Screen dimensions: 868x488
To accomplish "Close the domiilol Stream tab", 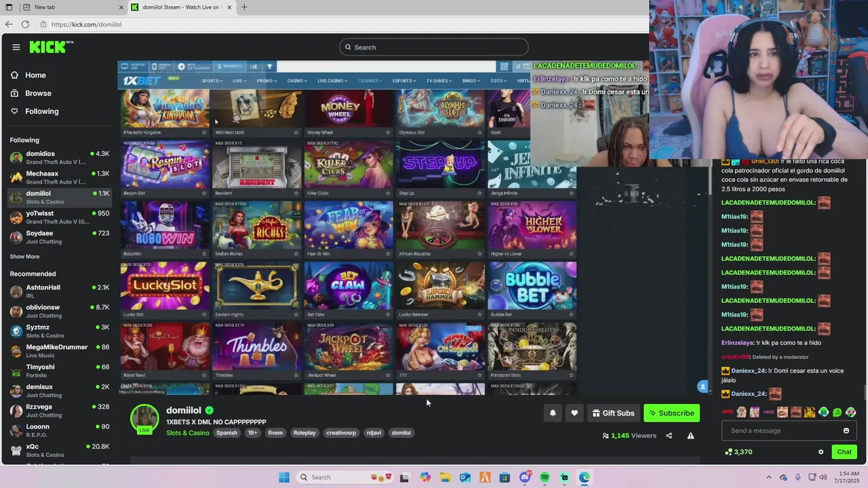I will point(229,7).
